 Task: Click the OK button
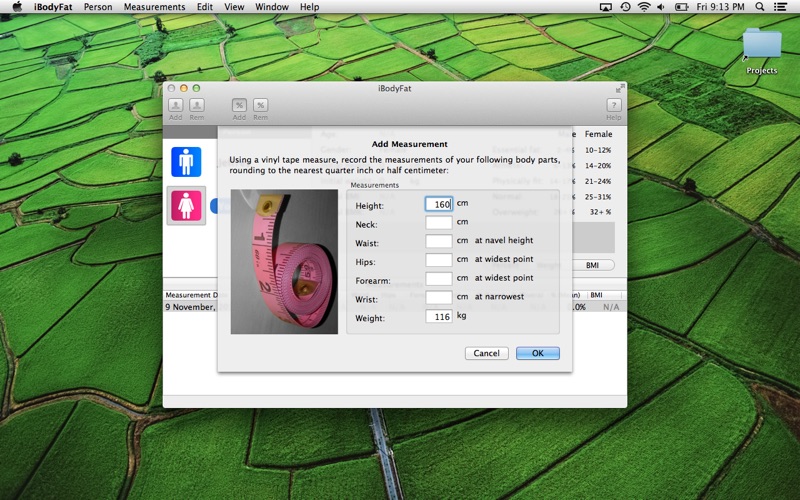click(538, 353)
